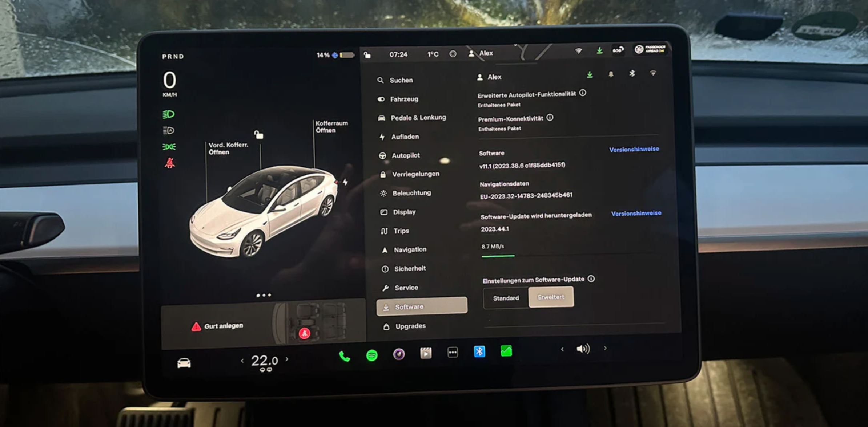Select the Software menu item
The height and width of the screenshot is (427, 868).
422,306
